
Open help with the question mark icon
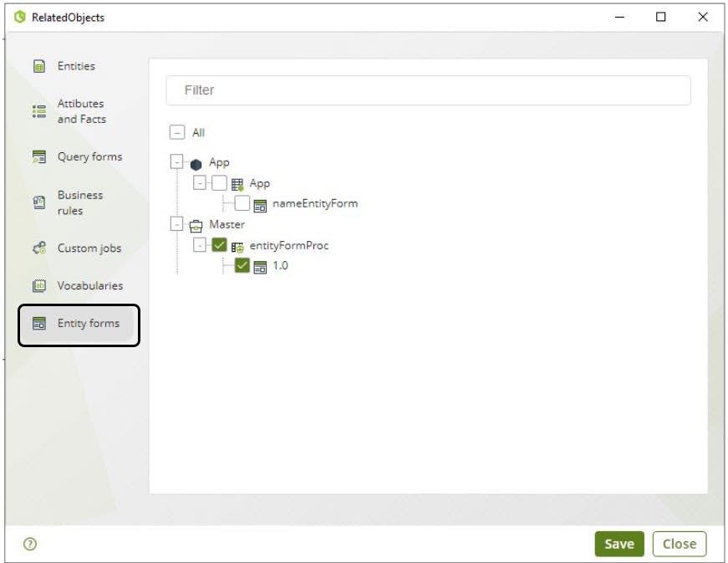point(30,544)
